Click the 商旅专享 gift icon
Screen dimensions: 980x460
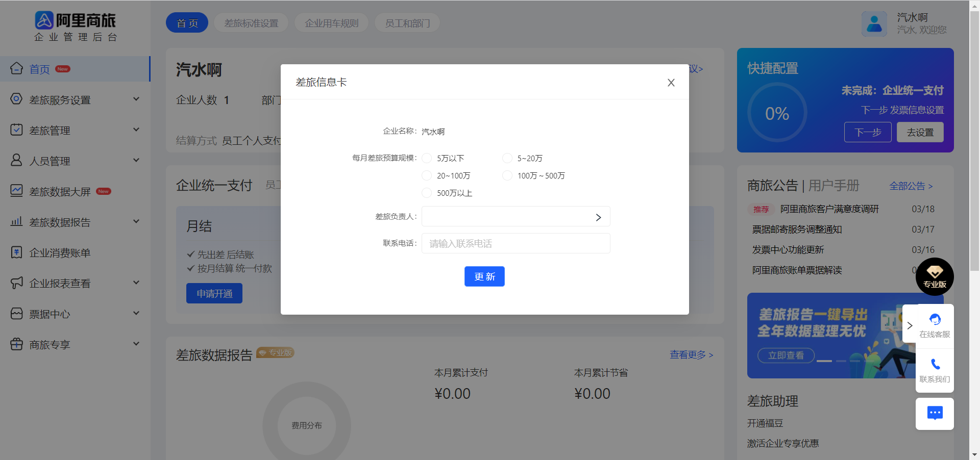[16, 344]
